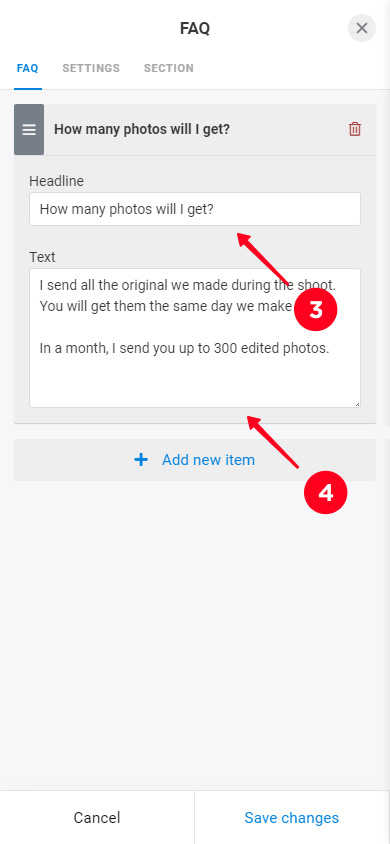Click the textarea resize grip corner

(x=357, y=404)
